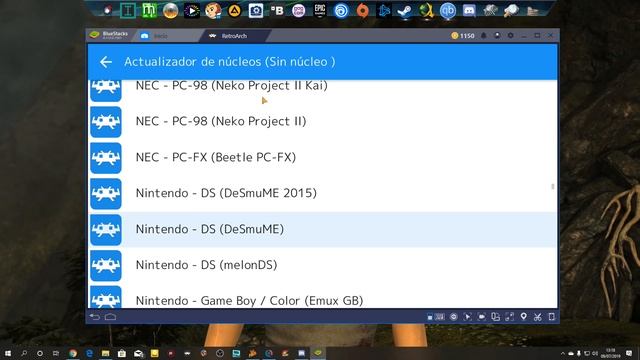The image size is (640, 360).
Task: Open the multi-instance icon in BlueStacks toolbar
Action: (x=496, y=317)
